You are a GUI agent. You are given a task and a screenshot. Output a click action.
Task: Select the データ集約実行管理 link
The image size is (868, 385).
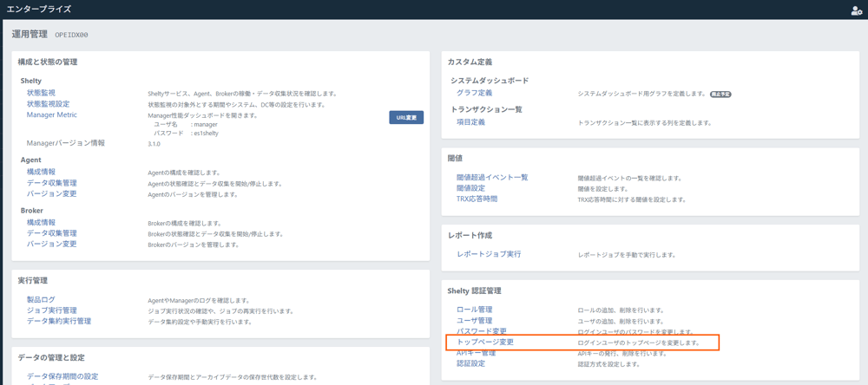click(58, 321)
